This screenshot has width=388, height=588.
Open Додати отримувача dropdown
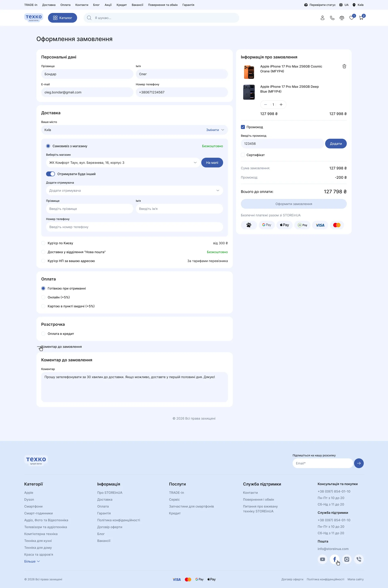click(x=134, y=191)
